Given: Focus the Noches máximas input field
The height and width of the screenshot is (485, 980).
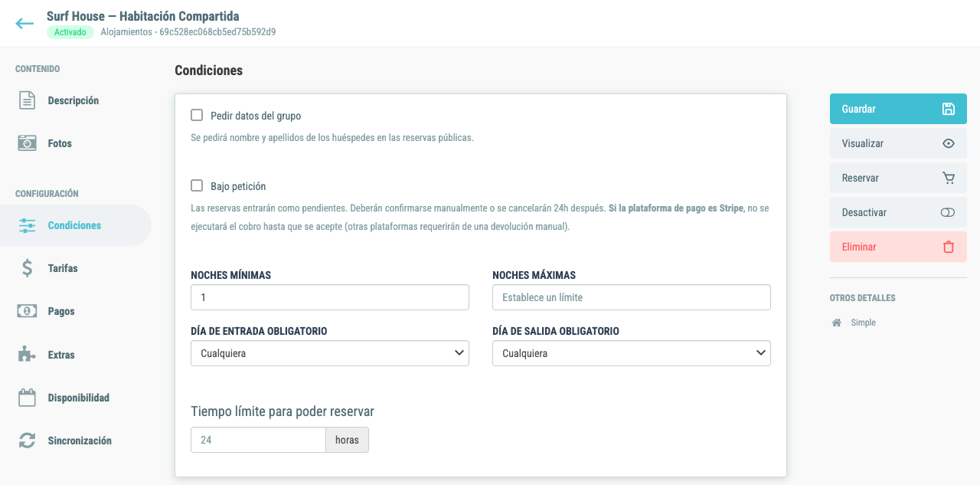Looking at the screenshot, I should (632, 297).
